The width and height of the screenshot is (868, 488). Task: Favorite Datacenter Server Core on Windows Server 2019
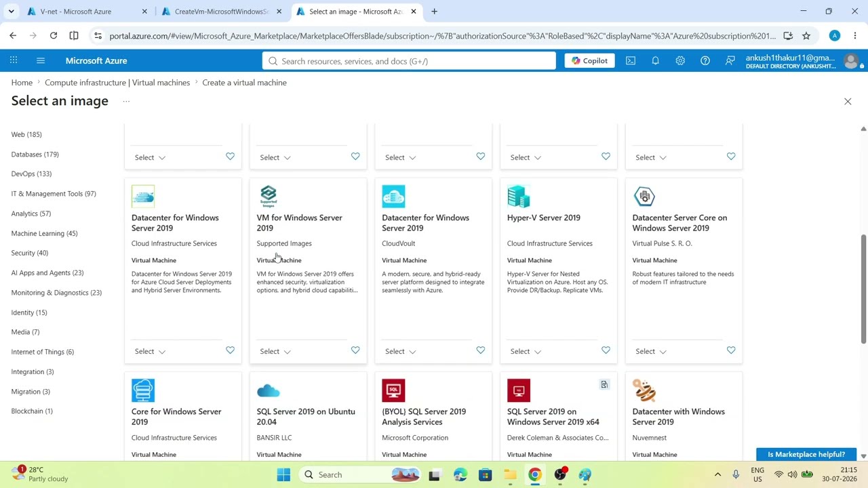point(731,350)
